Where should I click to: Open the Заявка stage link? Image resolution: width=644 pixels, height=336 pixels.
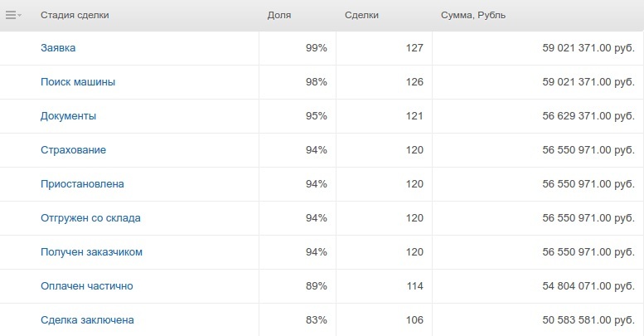pyautogui.click(x=58, y=48)
